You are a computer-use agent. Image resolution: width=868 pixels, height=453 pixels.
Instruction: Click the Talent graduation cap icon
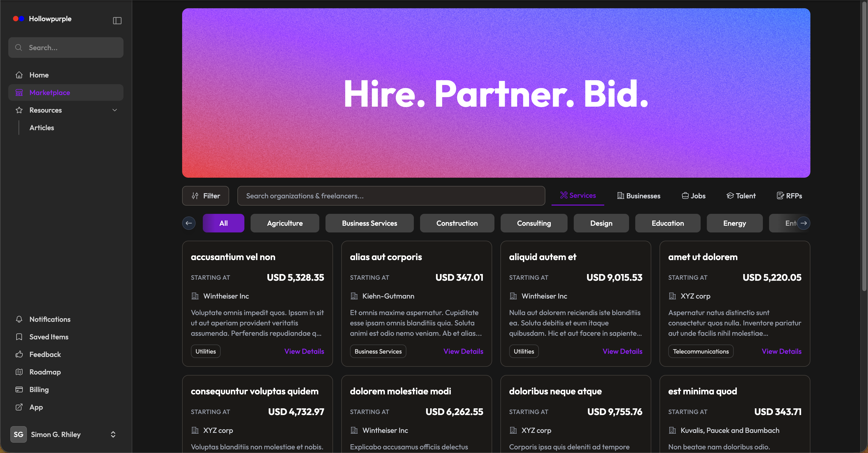point(730,196)
